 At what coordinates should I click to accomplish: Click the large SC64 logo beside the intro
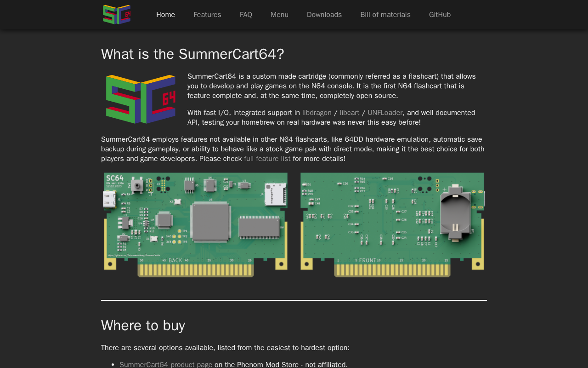pos(141,99)
